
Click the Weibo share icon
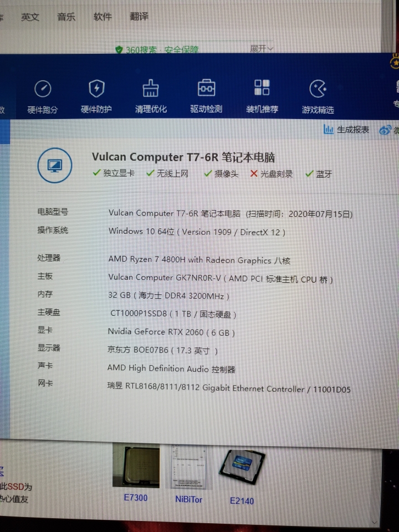tap(385, 130)
